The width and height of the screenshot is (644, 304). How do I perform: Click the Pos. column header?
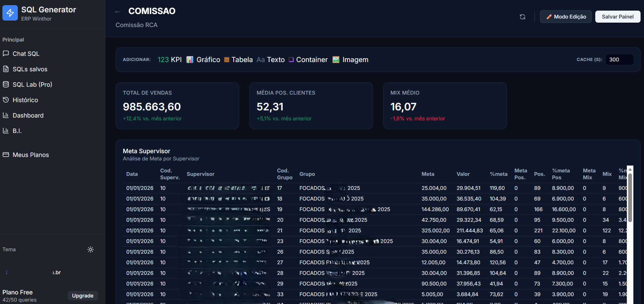pos(539,174)
